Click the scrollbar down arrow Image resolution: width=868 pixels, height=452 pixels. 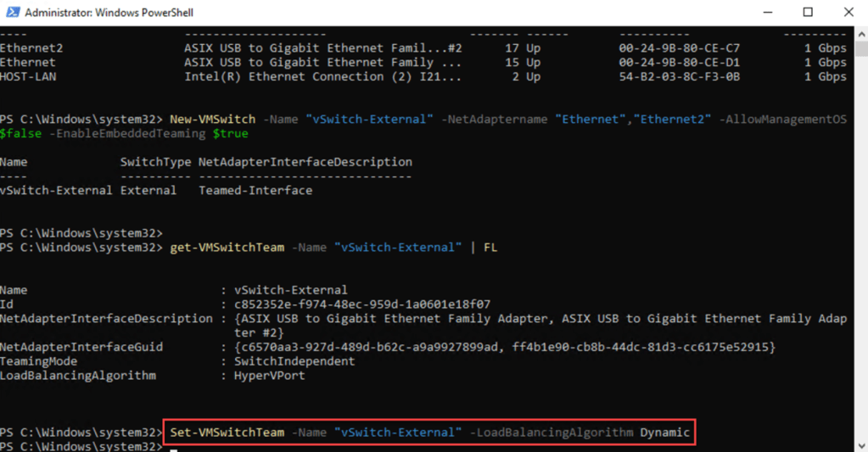pyautogui.click(x=860, y=444)
